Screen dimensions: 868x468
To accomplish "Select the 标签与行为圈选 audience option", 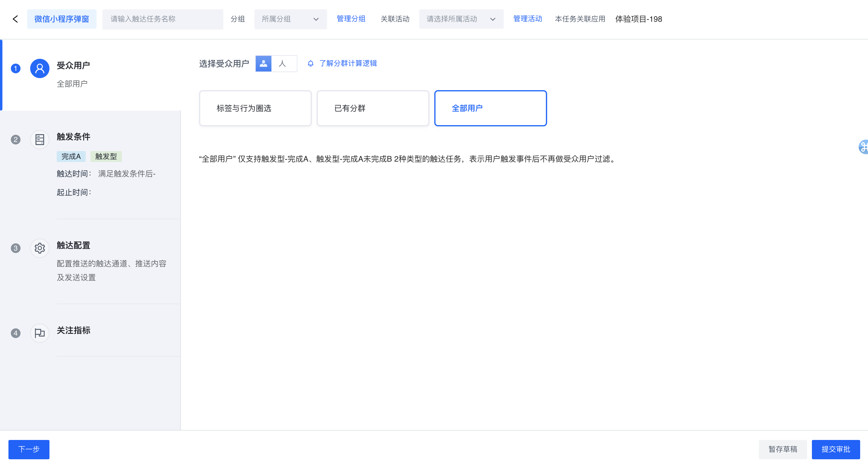I will pyautogui.click(x=255, y=108).
